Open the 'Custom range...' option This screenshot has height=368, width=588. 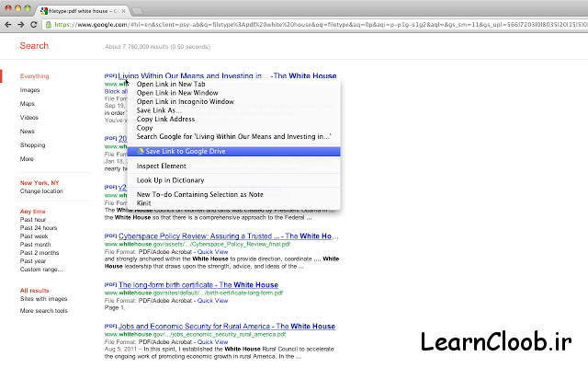point(41,270)
